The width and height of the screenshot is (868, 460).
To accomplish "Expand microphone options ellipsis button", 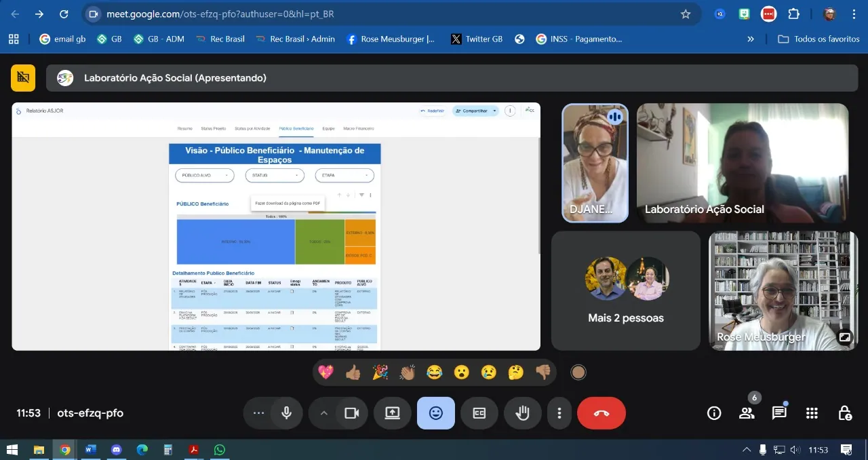I will (x=258, y=413).
